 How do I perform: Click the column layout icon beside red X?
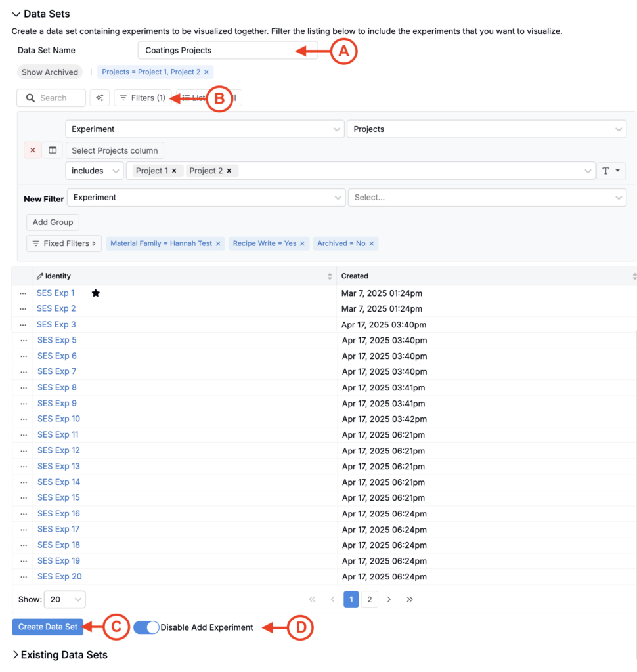[53, 150]
